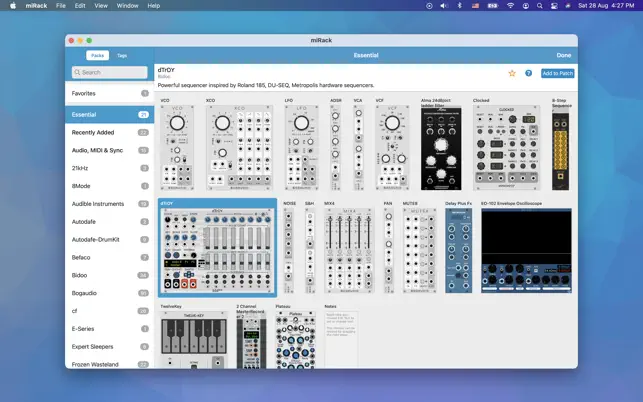Open the Wi-Fi status menu
The image size is (643, 402).
[510, 6]
